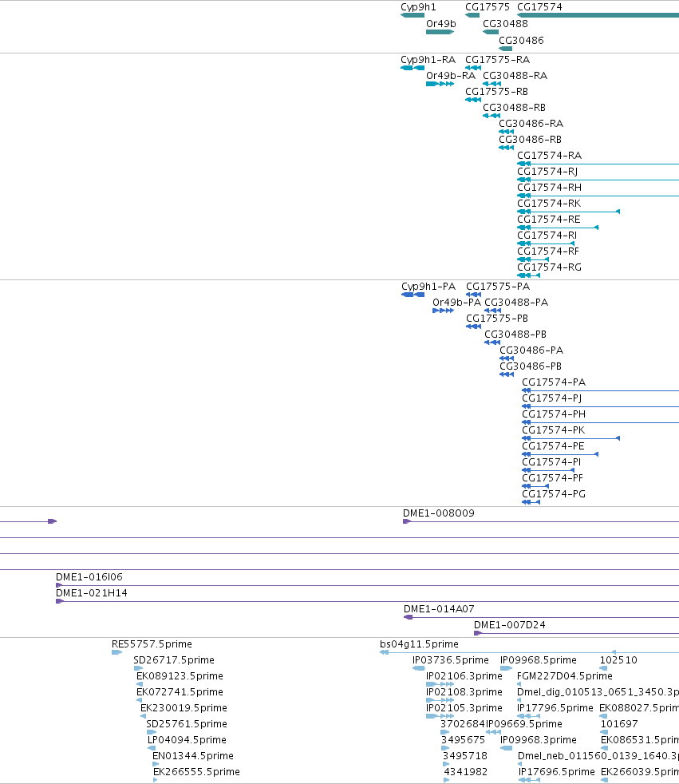Open protein label CG30486-PB
The width and height of the screenshot is (679, 784).
point(531,366)
